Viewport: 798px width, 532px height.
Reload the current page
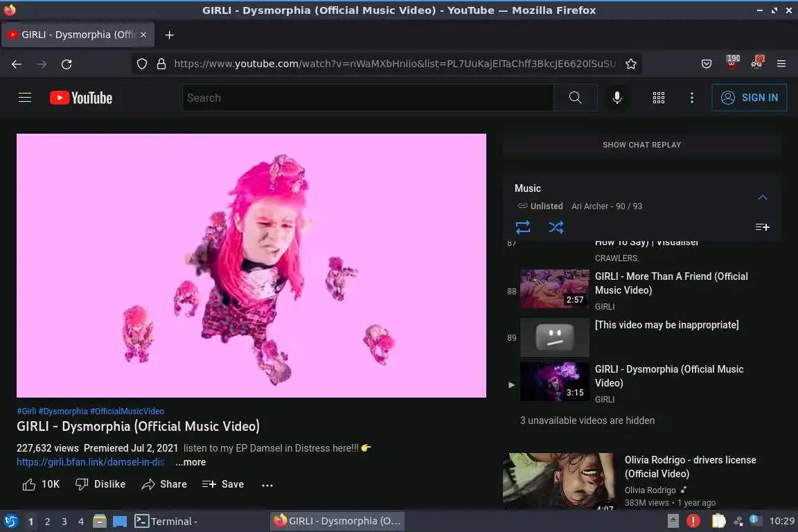click(x=66, y=64)
